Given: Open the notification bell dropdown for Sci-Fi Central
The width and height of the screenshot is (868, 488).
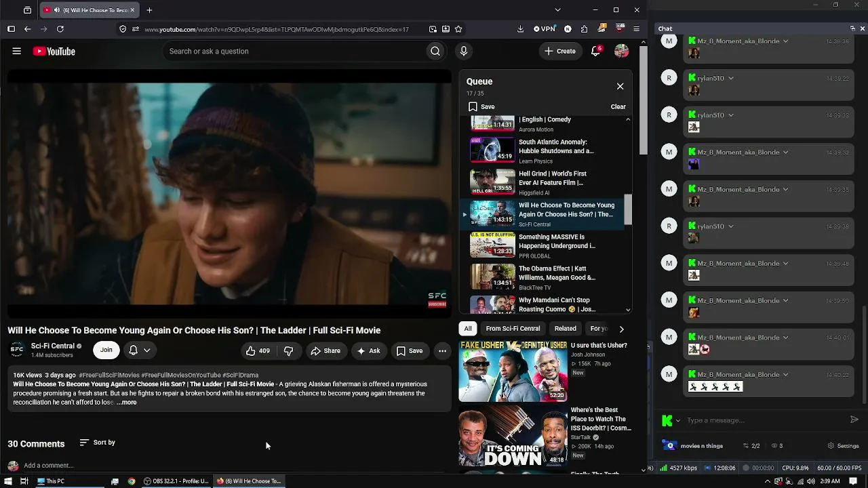Looking at the screenshot, I should tap(140, 350).
